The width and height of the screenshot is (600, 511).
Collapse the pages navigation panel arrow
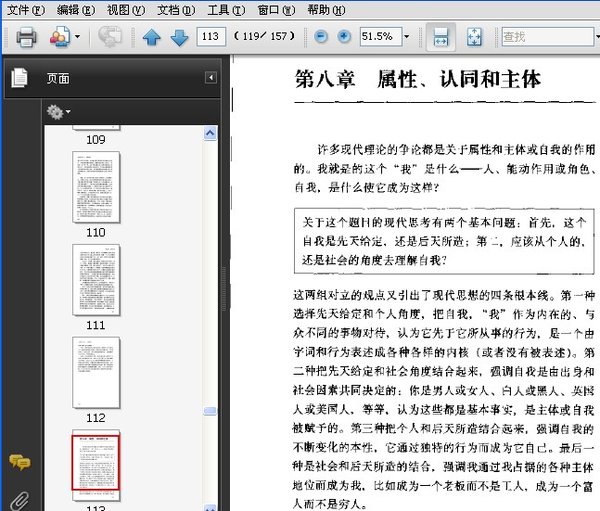pos(211,78)
